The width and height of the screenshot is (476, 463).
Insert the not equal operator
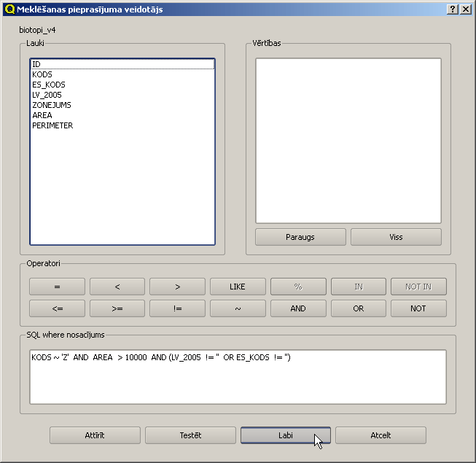pyautogui.click(x=177, y=308)
